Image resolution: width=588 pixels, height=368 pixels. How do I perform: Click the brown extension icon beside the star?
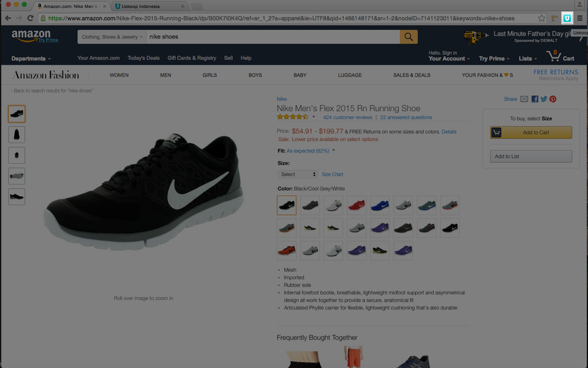[554, 18]
